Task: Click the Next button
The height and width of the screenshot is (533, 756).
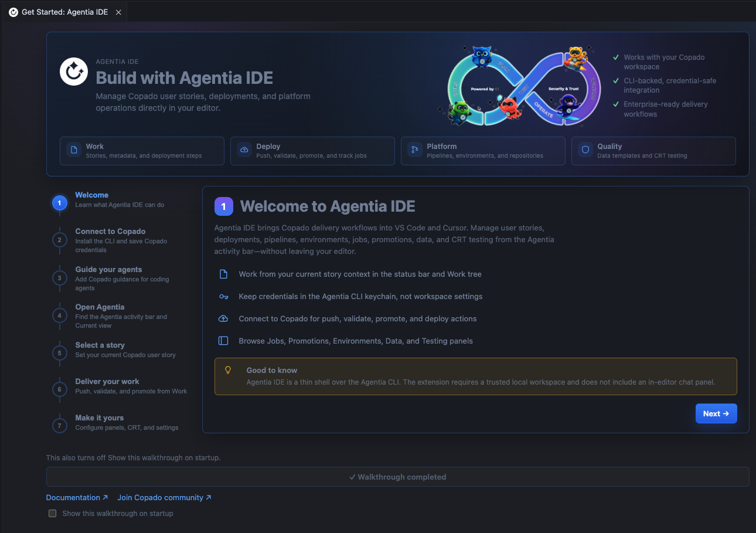Action: (x=716, y=413)
